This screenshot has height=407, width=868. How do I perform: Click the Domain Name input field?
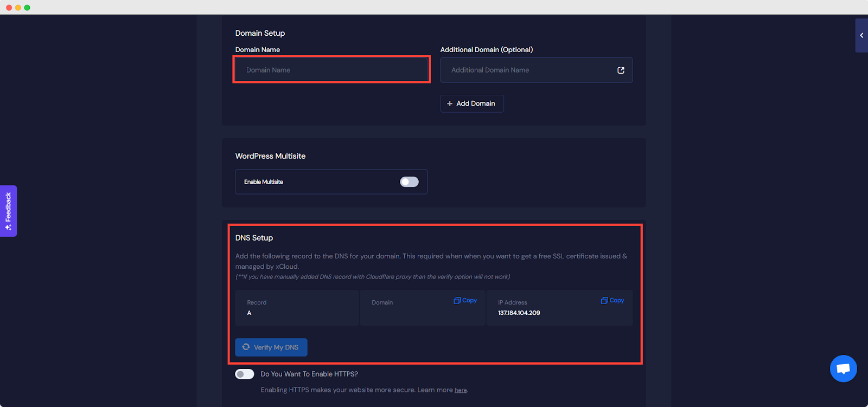point(331,70)
